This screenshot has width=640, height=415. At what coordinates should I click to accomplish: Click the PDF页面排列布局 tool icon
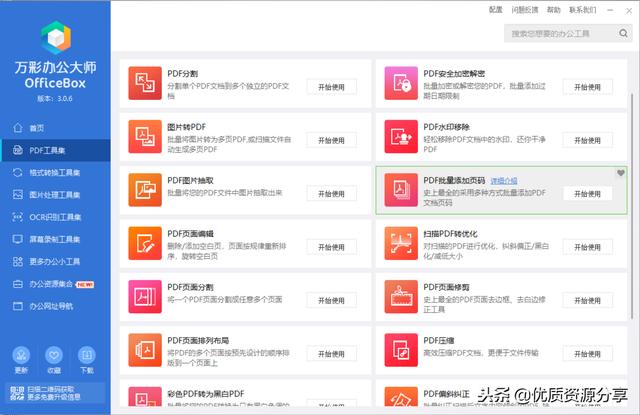click(145, 350)
